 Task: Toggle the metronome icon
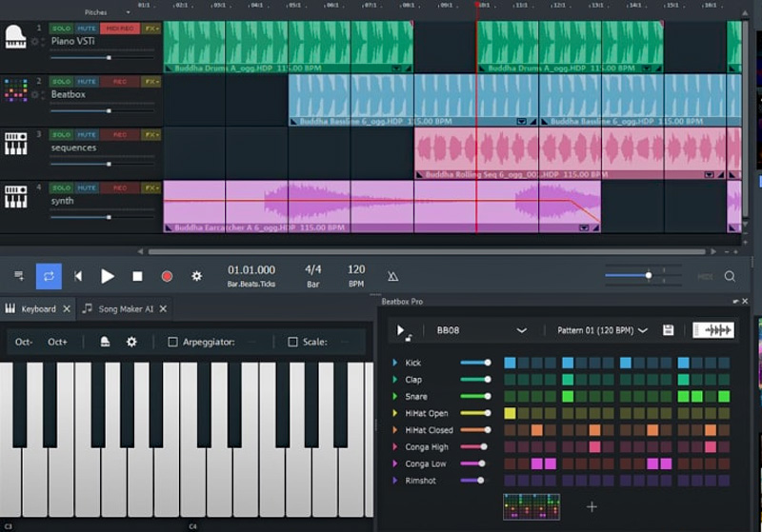(x=392, y=276)
